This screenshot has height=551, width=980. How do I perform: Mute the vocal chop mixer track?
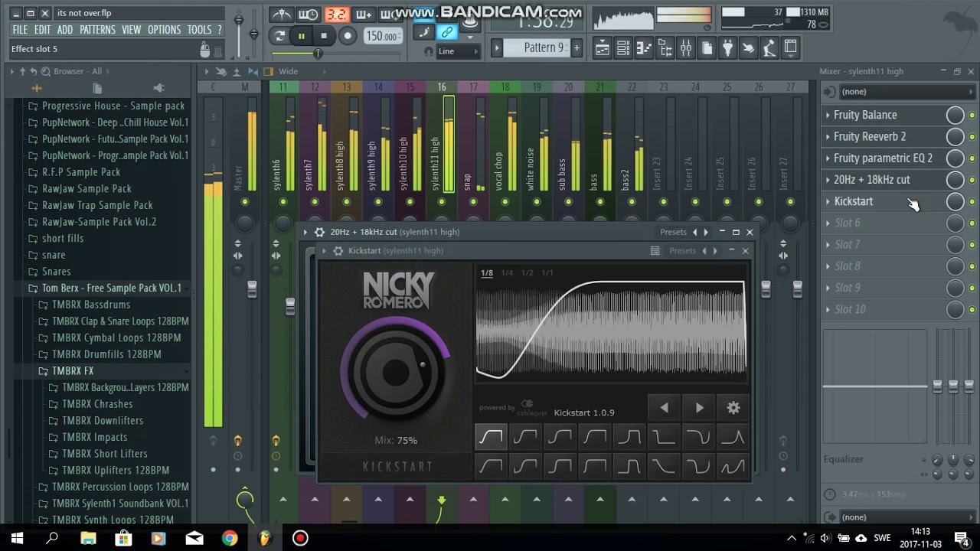point(505,202)
